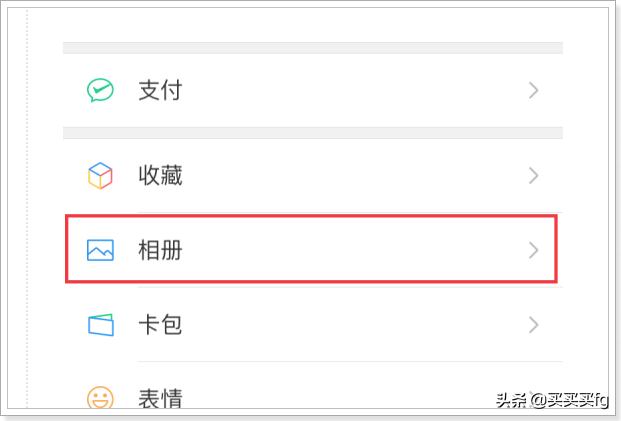Screen dimensions: 621x421
Task: Expand 收藏 via its right chevron
Action: pyautogui.click(x=533, y=175)
